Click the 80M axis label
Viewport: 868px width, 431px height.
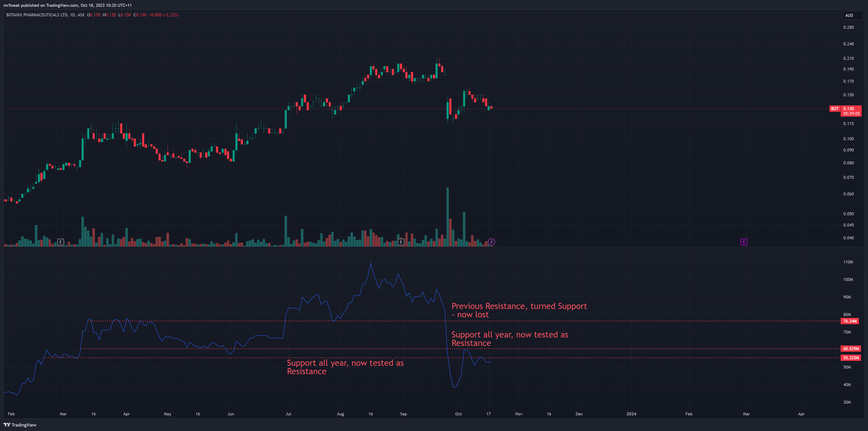[847, 314]
